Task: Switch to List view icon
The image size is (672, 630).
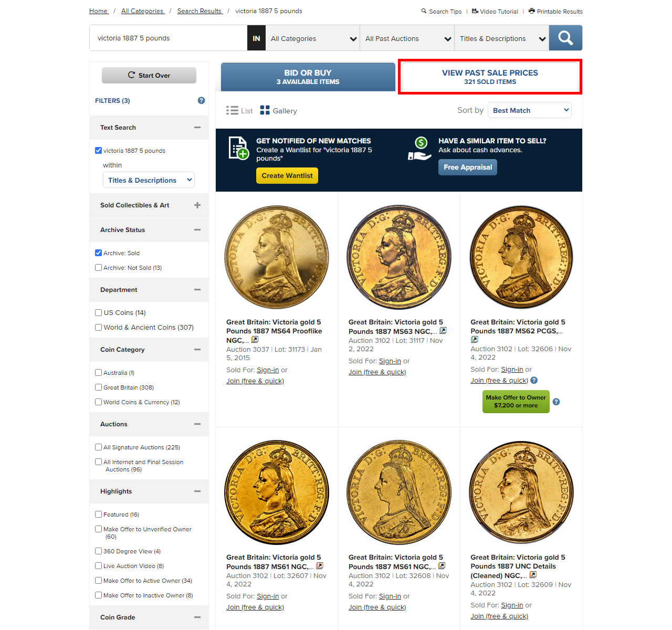Action: 232,110
